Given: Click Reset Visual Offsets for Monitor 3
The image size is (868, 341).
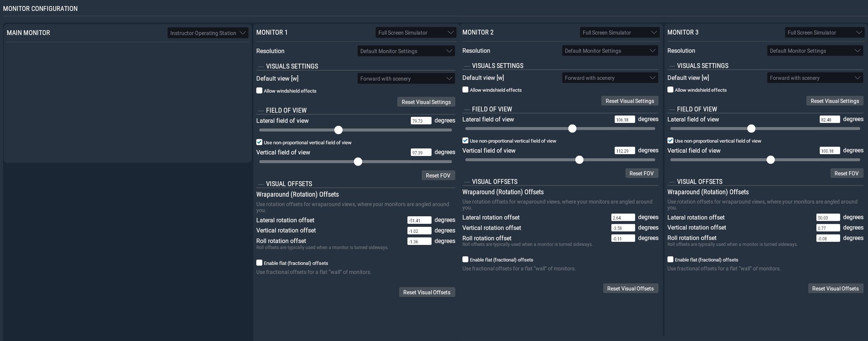Looking at the screenshot, I should click(x=835, y=288).
